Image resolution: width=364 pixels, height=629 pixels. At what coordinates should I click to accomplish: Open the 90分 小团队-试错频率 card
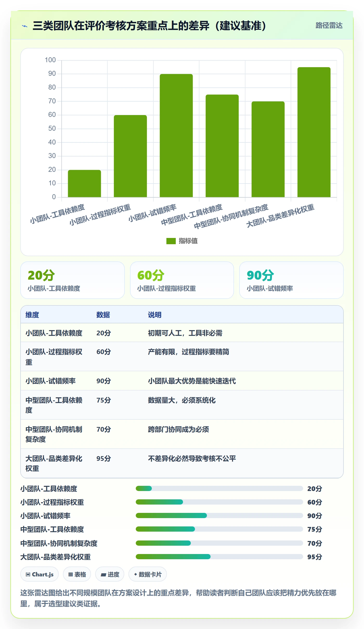291,280
